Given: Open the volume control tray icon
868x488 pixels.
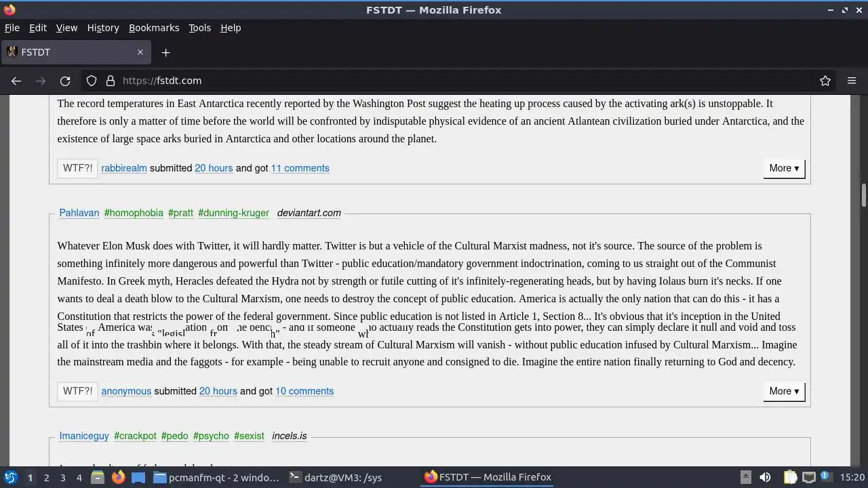Looking at the screenshot, I should pyautogui.click(x=765, y=477).
